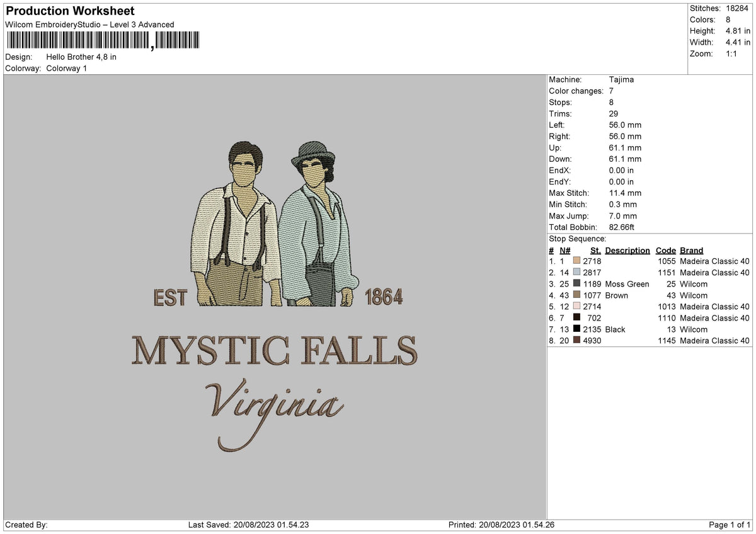Click 'Wilcom EmbroideryStudio – Level 3 Advanced' text
Screen dimensions: 756x534
[x=89, y=25]
